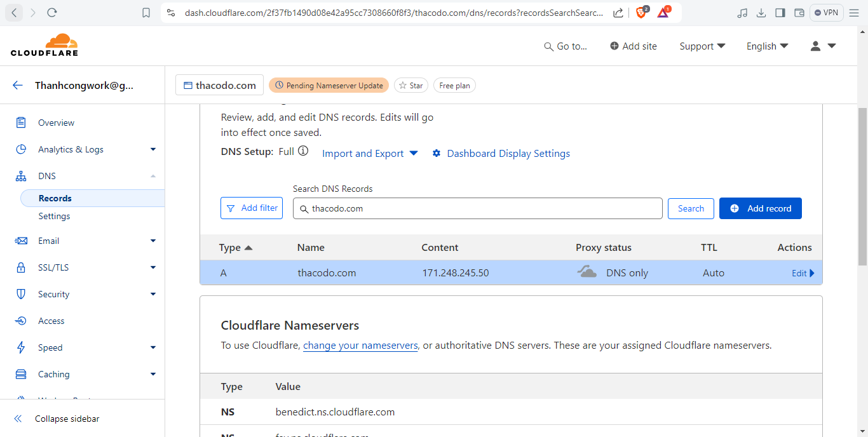The height and width of the screenshot is (437, 868).
Task: Click the page vertical scrollbar
Action: [862, 186]
